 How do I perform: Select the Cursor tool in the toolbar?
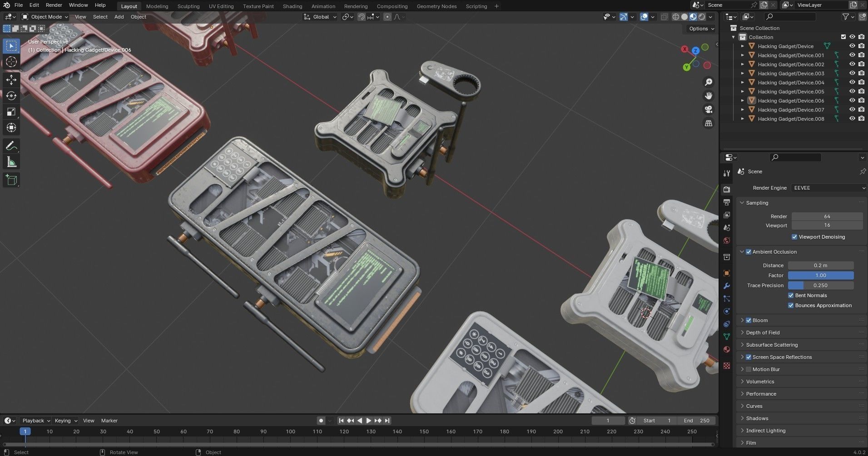pos(11,62)
